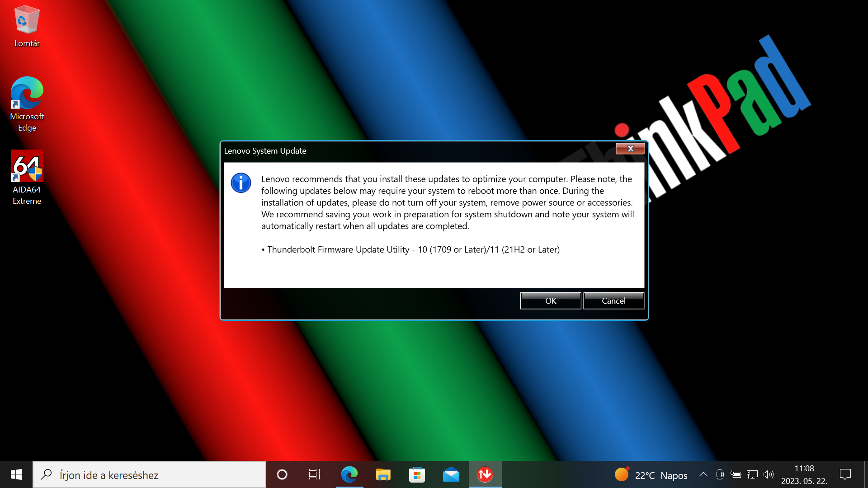Open the network tray icon
This screenshot has width=868, height=488.
point(752,474)
